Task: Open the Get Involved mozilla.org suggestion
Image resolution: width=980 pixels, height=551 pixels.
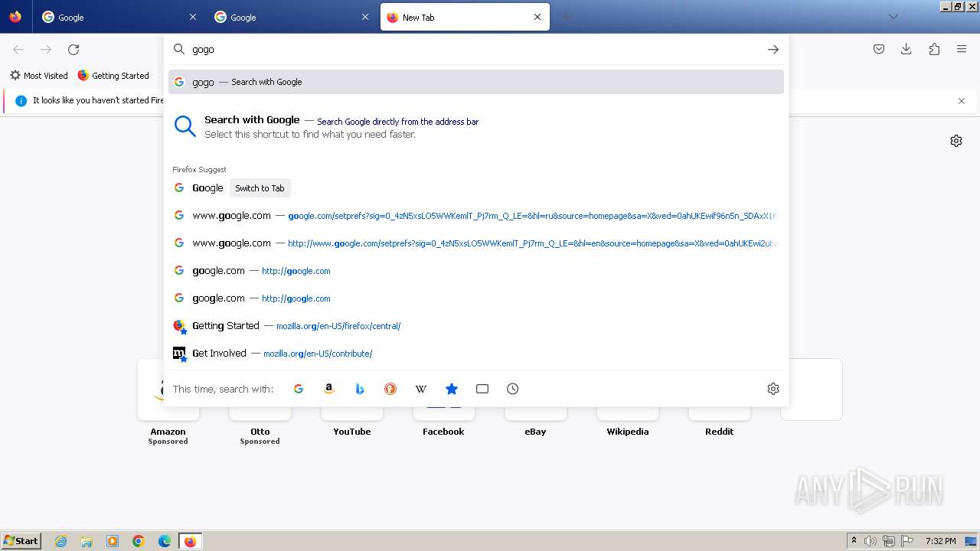Action: coord(476,354)
